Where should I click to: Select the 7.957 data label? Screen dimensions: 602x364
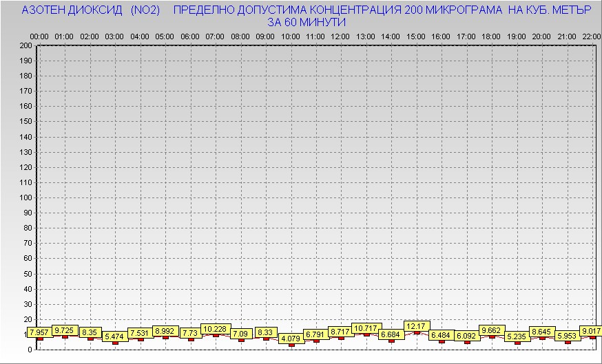pyautogui.click(x=39, y=332)
